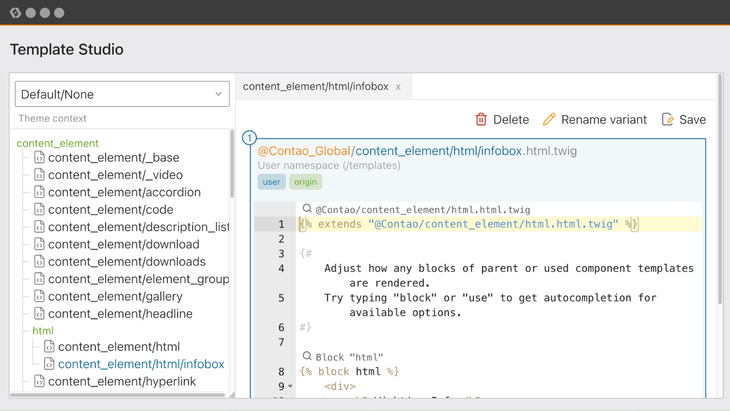730x411 pixels.
Task: Collapse the html folder in the tree
Action: (43, 330)
